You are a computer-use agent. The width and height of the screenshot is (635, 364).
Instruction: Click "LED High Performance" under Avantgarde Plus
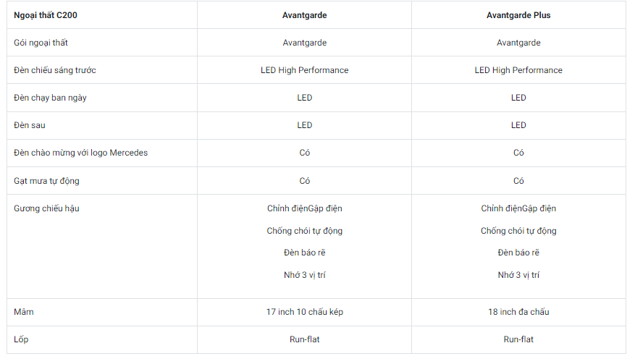pos(518,70)
